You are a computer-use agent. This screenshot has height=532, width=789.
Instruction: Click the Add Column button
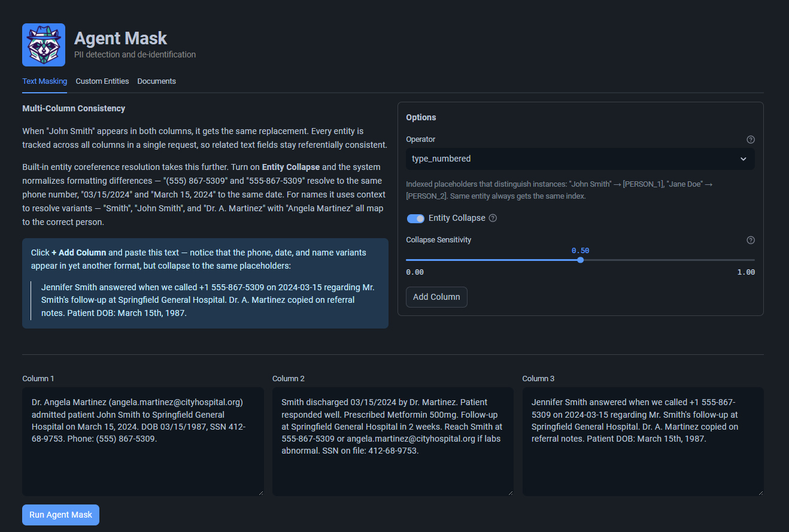(x=436, y=297)
